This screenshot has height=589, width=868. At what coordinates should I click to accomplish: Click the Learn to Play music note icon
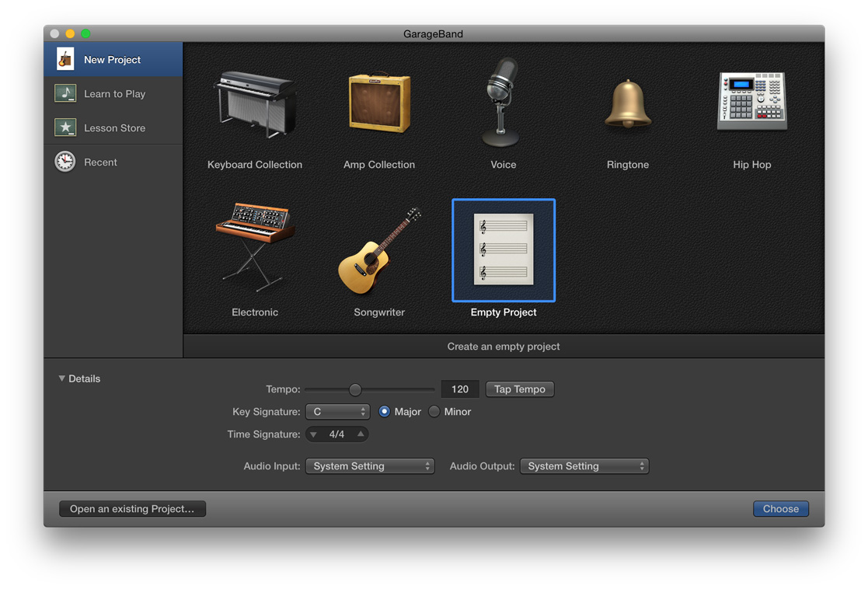[x=65, y=93]
